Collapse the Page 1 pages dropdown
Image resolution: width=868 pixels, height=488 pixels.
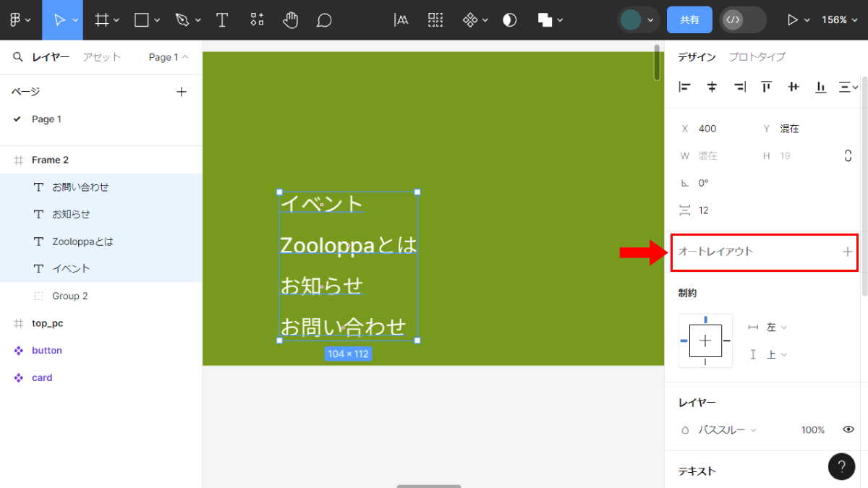tap(168, 57)
